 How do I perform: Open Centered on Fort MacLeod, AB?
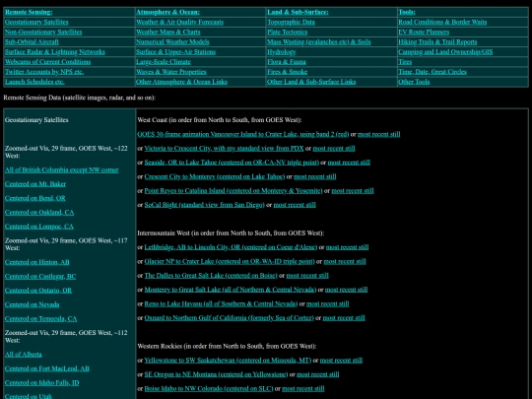(47, 368)
